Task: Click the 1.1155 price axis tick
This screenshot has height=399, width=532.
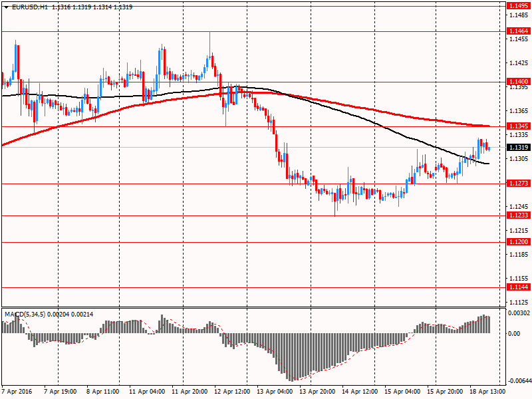Action: 519,279
